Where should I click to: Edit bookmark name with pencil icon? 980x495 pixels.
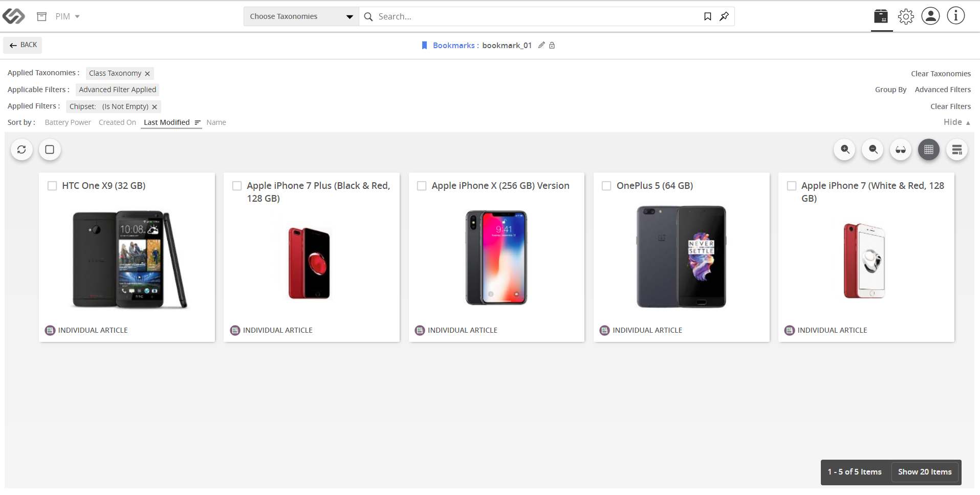pyautogui.click(x=541, y=45)
